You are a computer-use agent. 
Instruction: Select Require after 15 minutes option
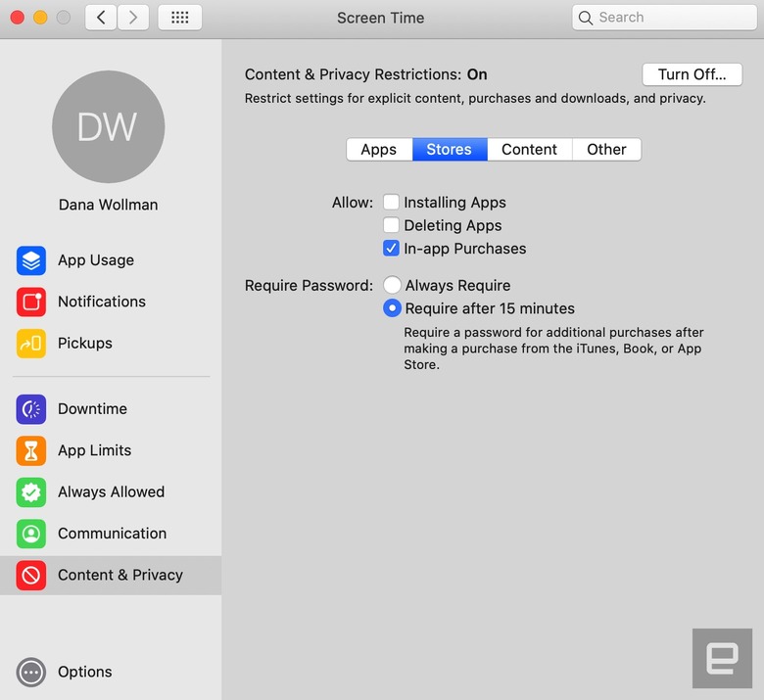392,308
